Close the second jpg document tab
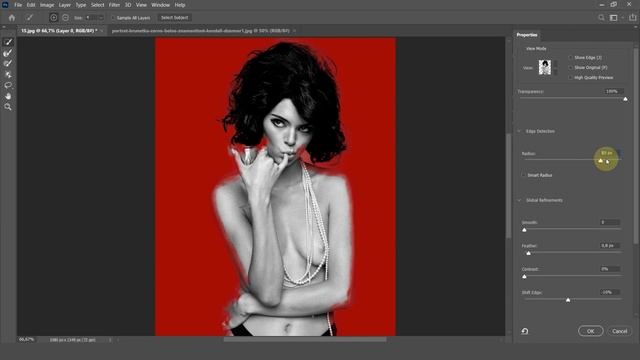Image resolution: width=640 pixels, height=360 pixels. 294,31
